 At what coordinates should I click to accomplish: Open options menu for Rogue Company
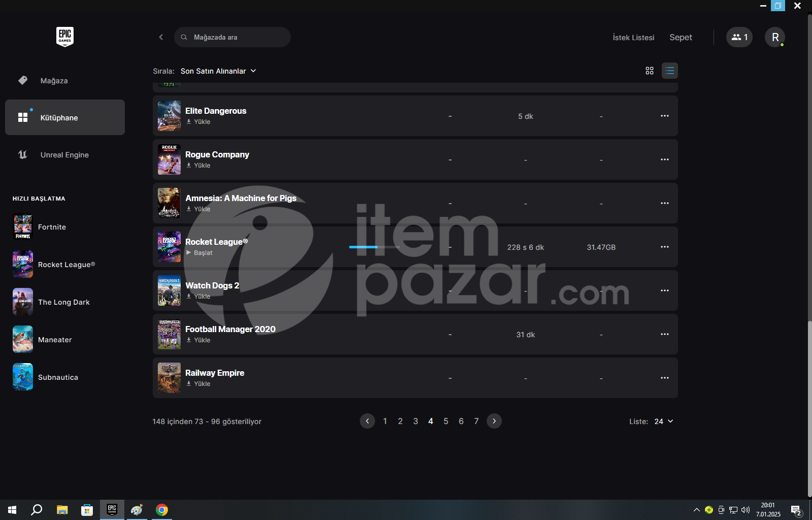click(x=665, y=159)
